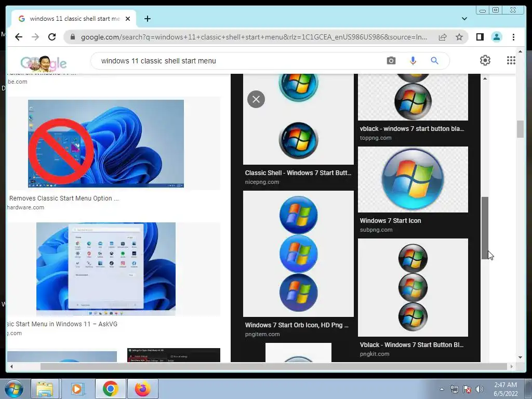Show hidden system tray icons
This screenshot has height=399, width=532.
tap(442, 390)
